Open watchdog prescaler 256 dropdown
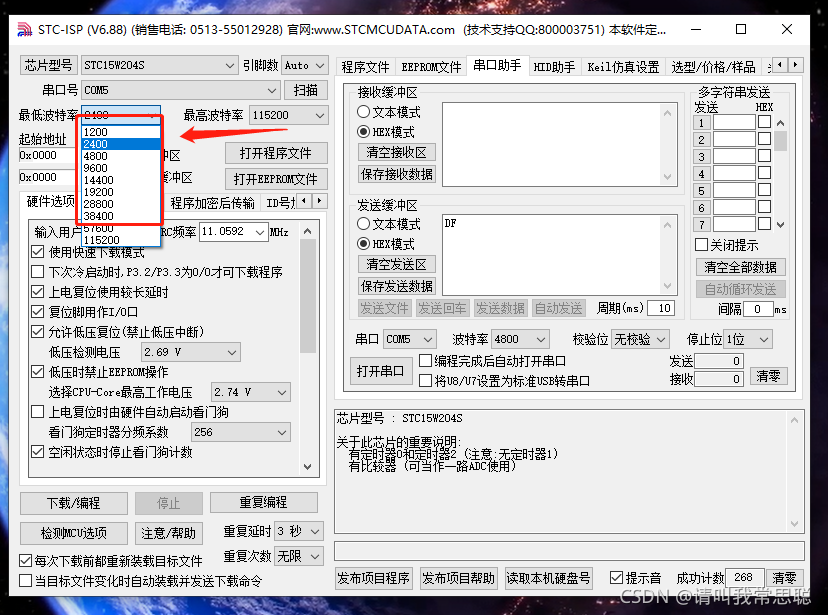828x615 pixels. pyautogui.click(x=240, y=432)
